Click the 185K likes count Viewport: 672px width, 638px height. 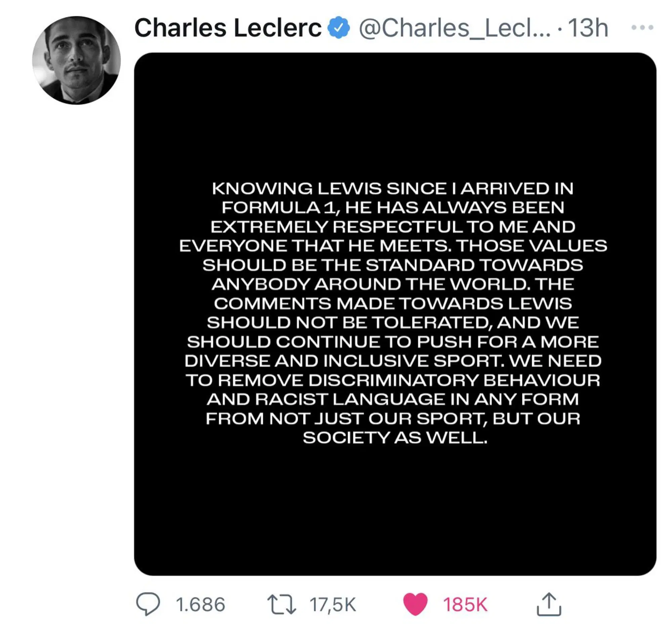pos(465,605)
